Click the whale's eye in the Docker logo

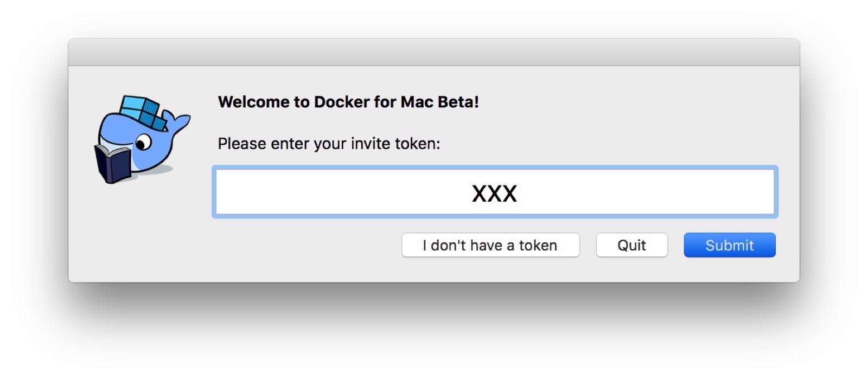coord(143,141)
